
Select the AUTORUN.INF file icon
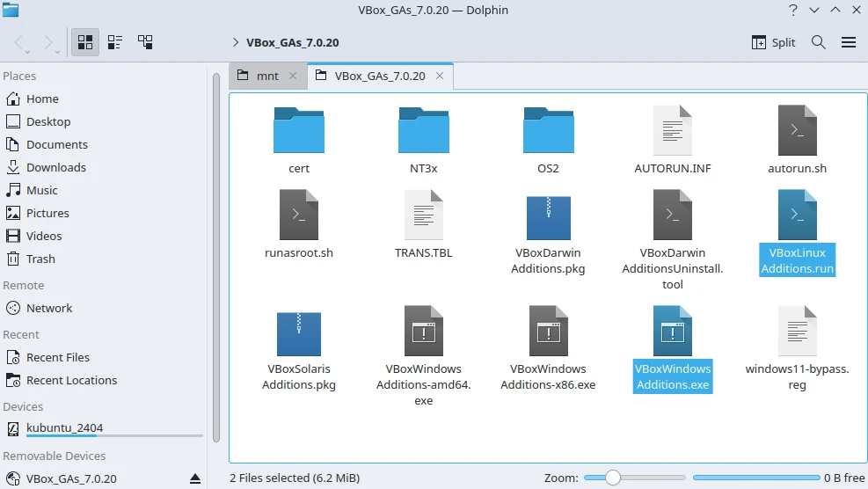[x=673, y=131]
